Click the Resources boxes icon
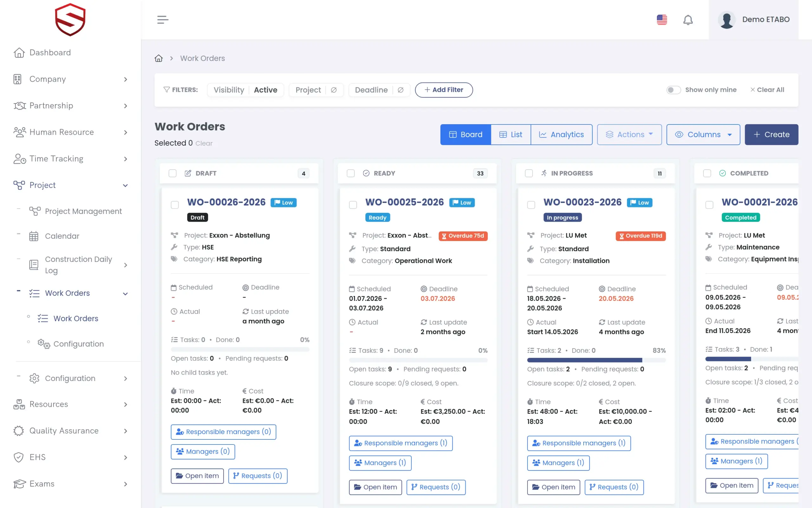Image resolution: width=812 pixels, height=508 pixels. (x=19, y=404)
